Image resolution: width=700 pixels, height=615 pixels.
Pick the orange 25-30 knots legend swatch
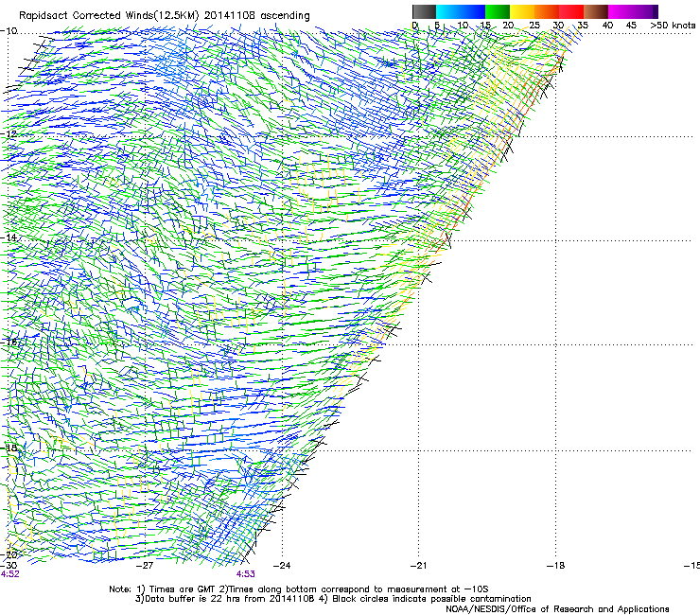tap(547, 11)
